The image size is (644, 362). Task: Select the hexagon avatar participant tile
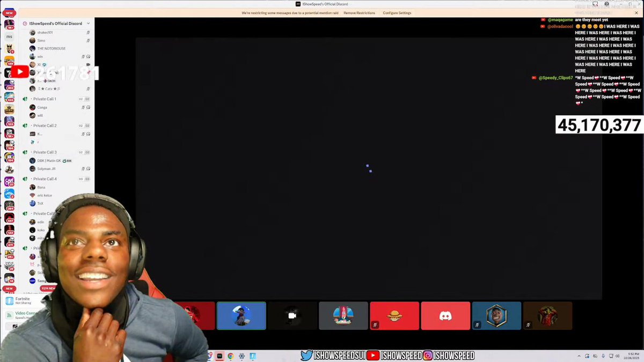coord(496,315)
